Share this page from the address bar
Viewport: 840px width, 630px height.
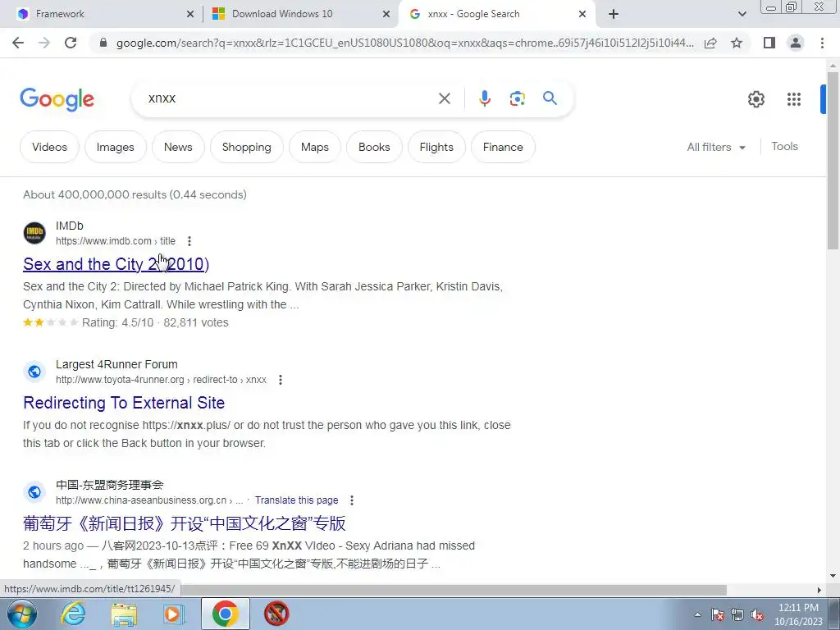[x=710, y=43]
